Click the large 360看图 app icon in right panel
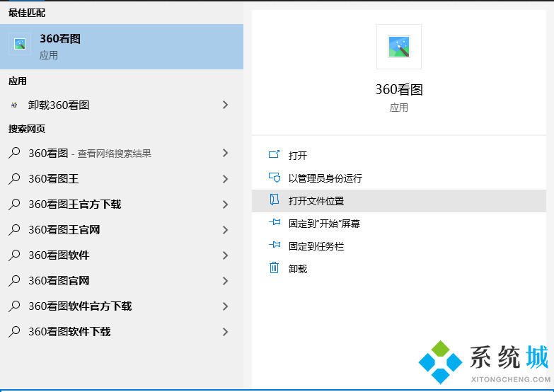 (x=399, y=47)
